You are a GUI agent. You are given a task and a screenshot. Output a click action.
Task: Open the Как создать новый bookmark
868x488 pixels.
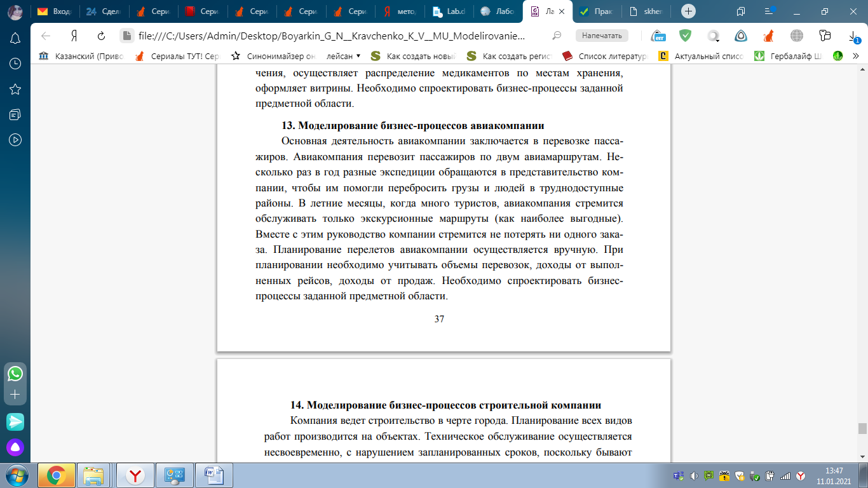[413, 56]
